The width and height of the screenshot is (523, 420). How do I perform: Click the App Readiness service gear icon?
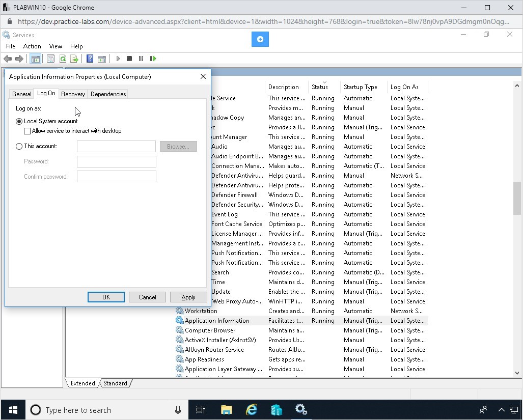[179, 359]
